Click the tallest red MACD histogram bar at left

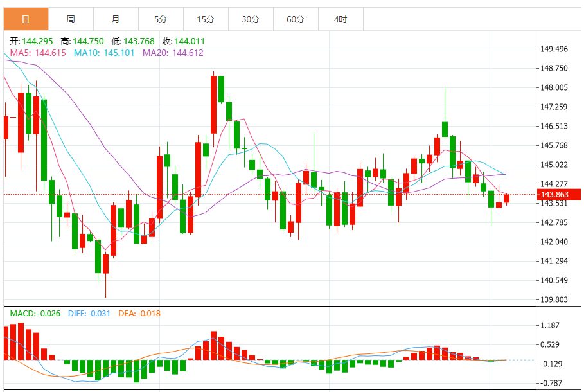pyautogui.click(x=21, y=341)
